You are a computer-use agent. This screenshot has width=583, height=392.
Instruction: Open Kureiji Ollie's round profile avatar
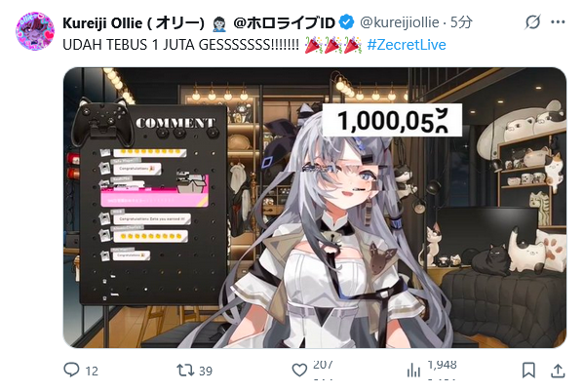pos(35,31)
